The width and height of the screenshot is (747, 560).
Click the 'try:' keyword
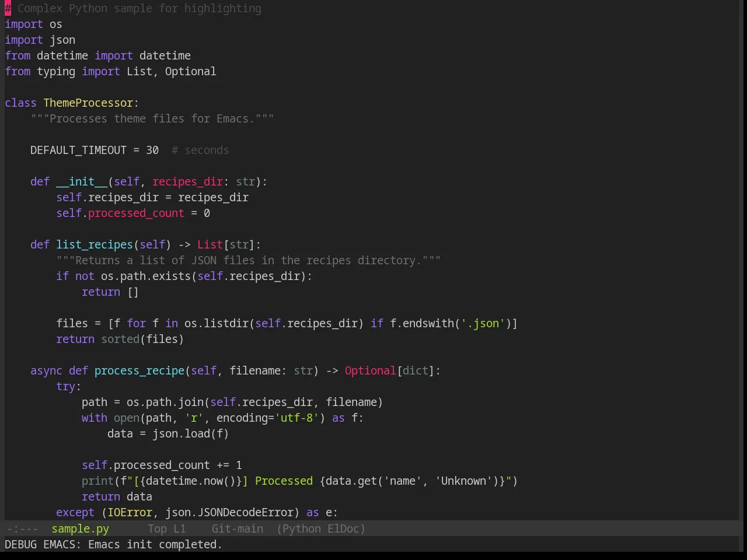pyautogui.click(x=68, y=387)
